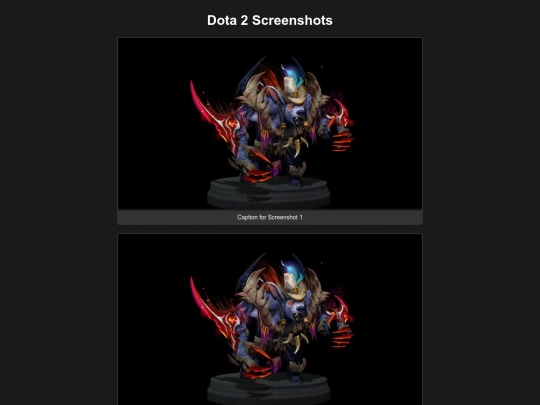Click the large red blade in second screenshot
This screenshot has height=405, width=540.
click(x=214, y=312)
